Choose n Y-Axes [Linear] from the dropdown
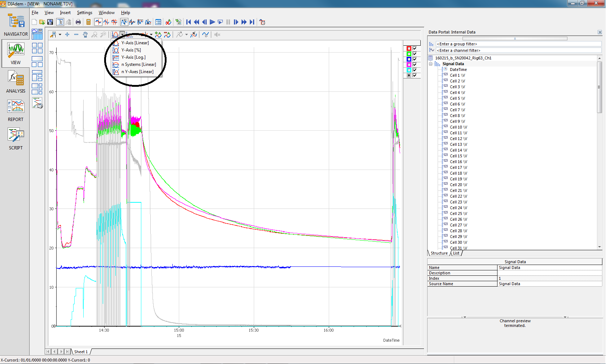Screen dimensions: 606x364 click(x=136, y=72)
